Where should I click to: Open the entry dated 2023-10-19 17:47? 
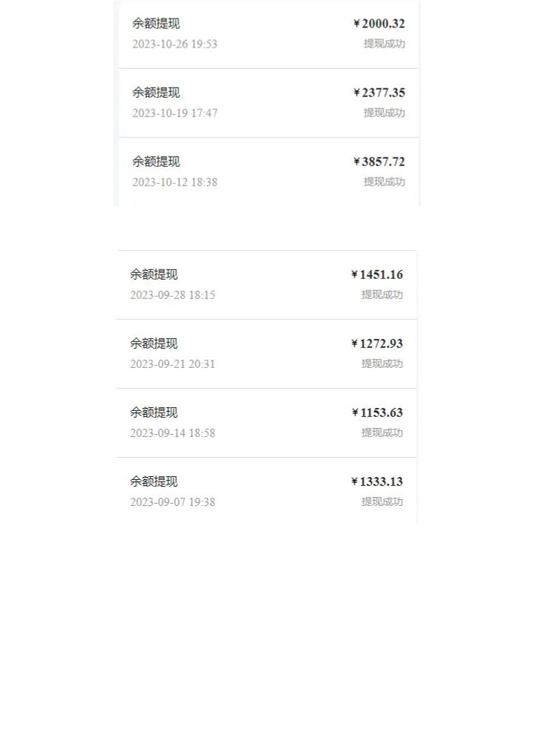point(268,102)
